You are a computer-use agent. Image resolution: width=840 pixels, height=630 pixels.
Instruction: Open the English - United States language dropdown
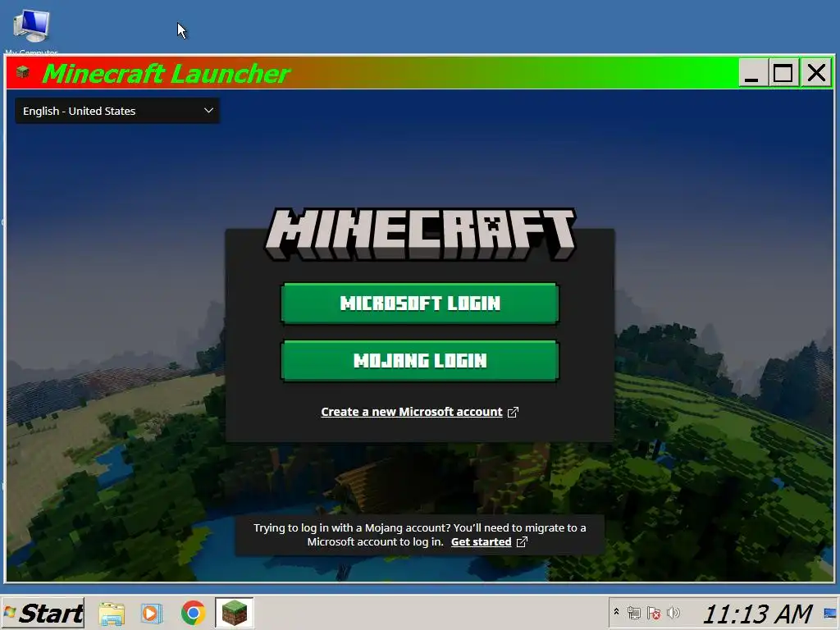tap(116, 111)
